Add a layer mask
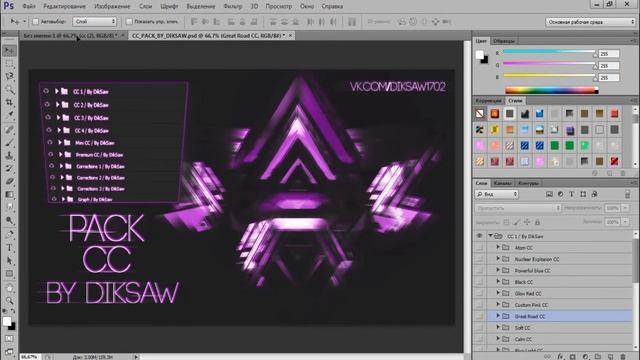 573,356
